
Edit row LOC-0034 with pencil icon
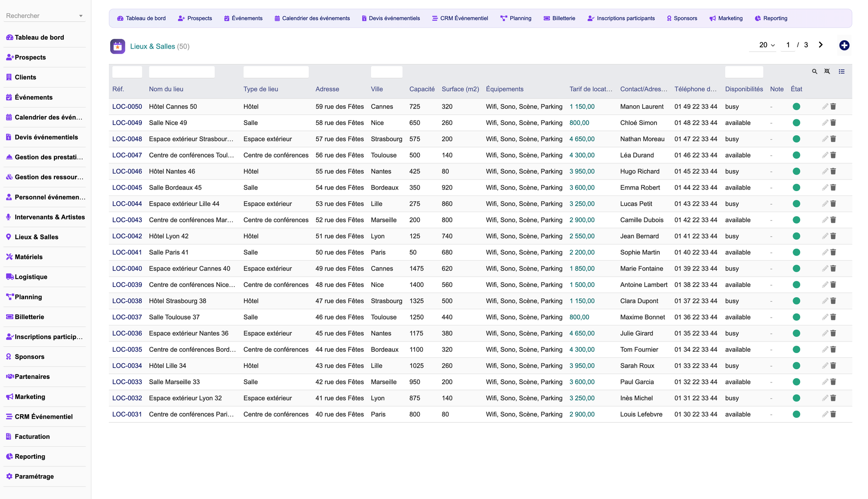pyautogui.click(x=825, y=366)
